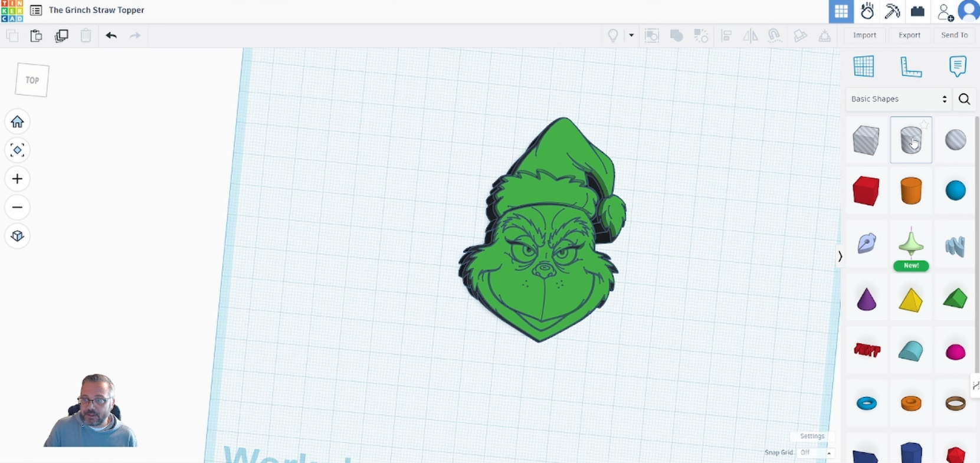980x463 pixels.
Task: Open the Notes tool
Action: pos(957,67)
